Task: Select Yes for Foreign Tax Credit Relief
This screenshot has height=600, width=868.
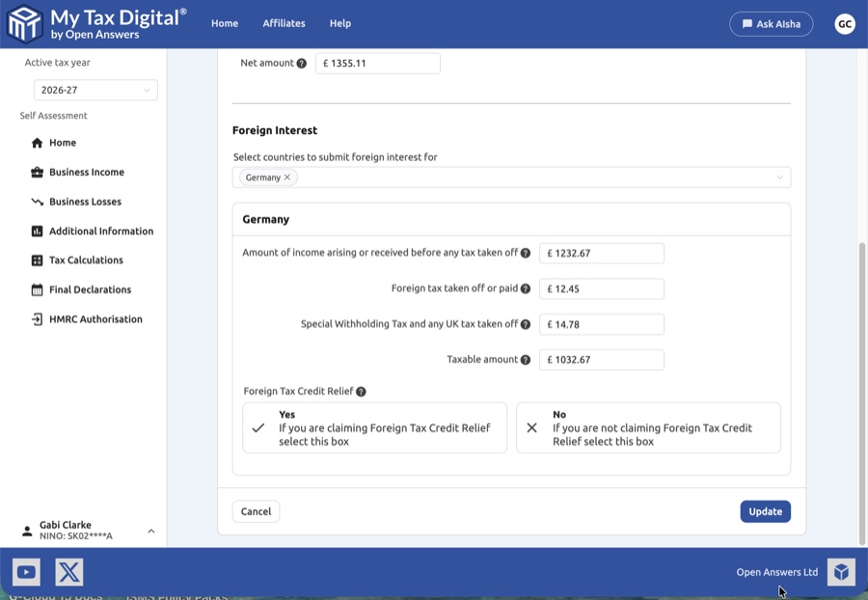Action: [x=374, y=427]
